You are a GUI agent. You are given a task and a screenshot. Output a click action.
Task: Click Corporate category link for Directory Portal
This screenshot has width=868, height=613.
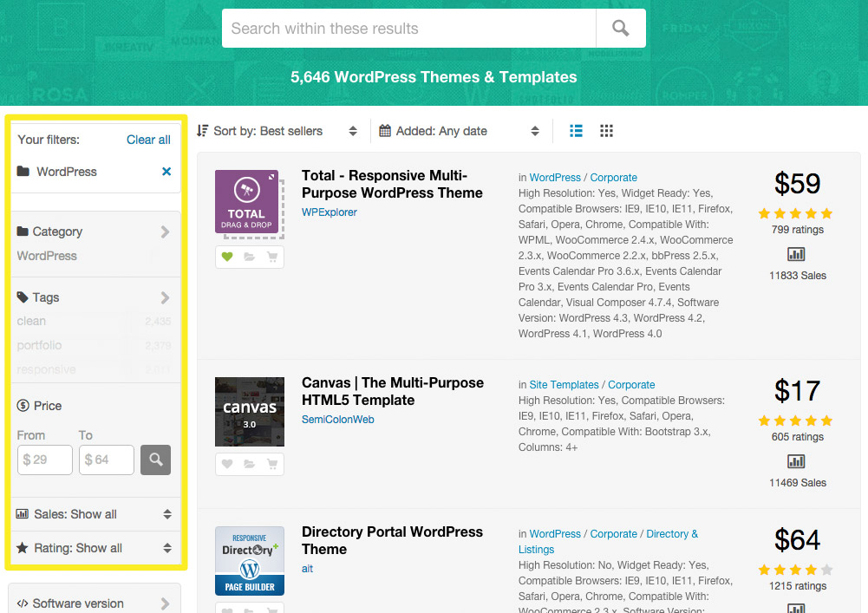[613, 534]
